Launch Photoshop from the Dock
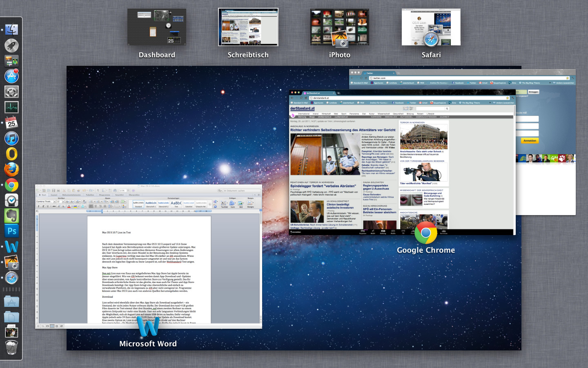This screenshot has height=368, width=588. (x=11, y=231)
